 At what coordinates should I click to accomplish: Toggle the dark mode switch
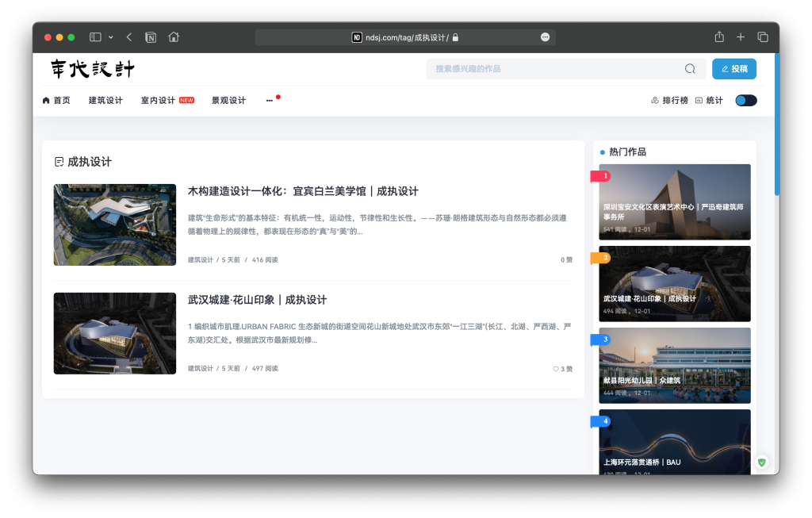pyautogui.click(x=746, y=101)
